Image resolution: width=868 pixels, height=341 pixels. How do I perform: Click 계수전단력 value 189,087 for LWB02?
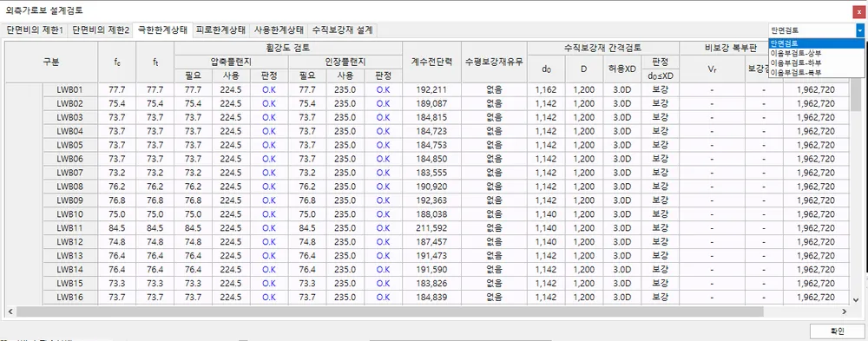(x=431, y=103)
